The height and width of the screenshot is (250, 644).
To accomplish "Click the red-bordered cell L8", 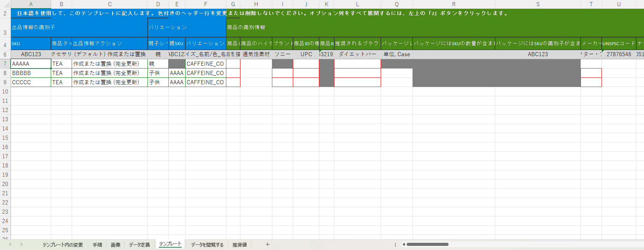I will [357, 73].
